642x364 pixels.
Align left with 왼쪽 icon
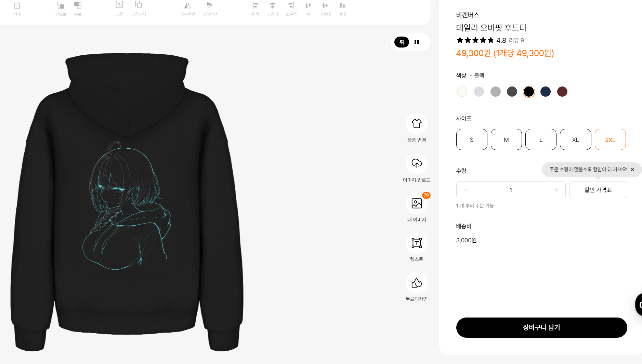(256, 5)
